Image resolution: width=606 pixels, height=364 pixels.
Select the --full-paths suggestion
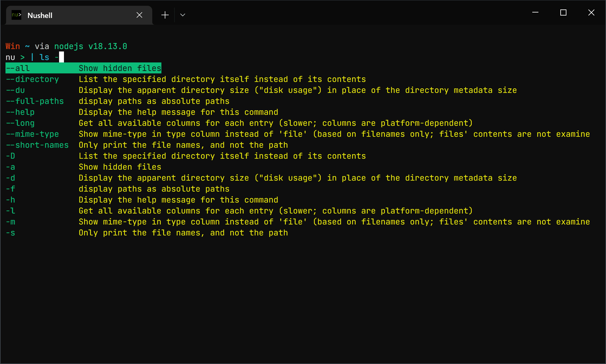[35, 101]
